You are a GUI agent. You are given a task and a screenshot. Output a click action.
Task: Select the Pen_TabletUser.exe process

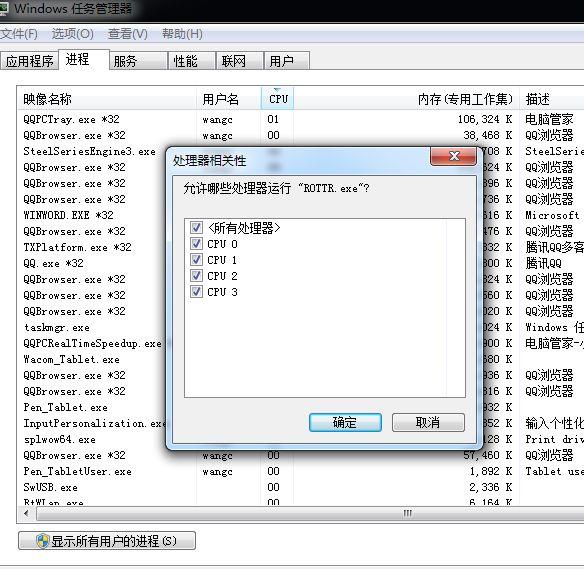tap(77, 471)
